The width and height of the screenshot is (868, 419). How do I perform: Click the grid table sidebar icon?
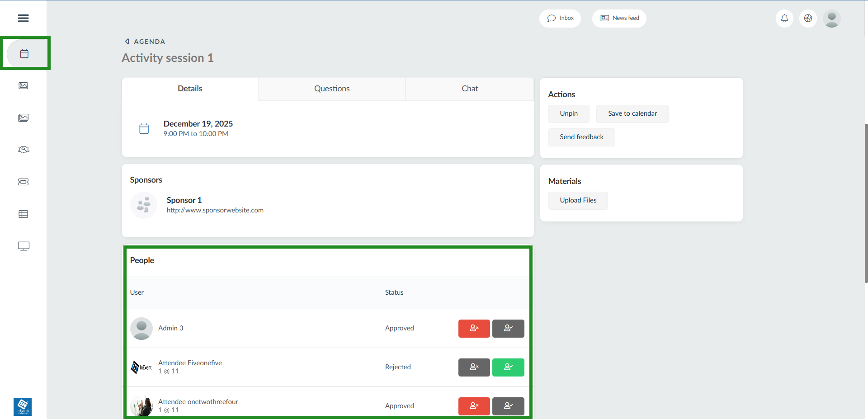tap(23, 214)
